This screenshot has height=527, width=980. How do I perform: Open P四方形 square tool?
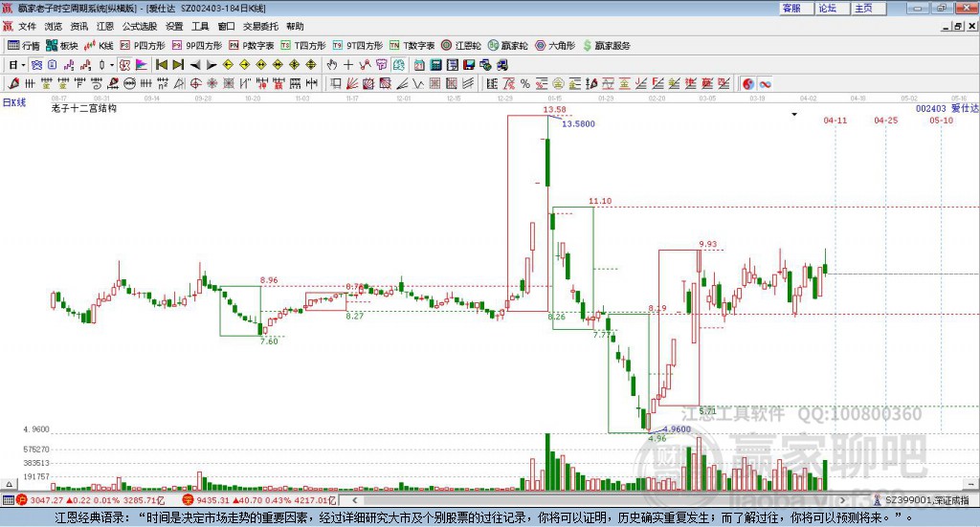[x=143, y=46]
